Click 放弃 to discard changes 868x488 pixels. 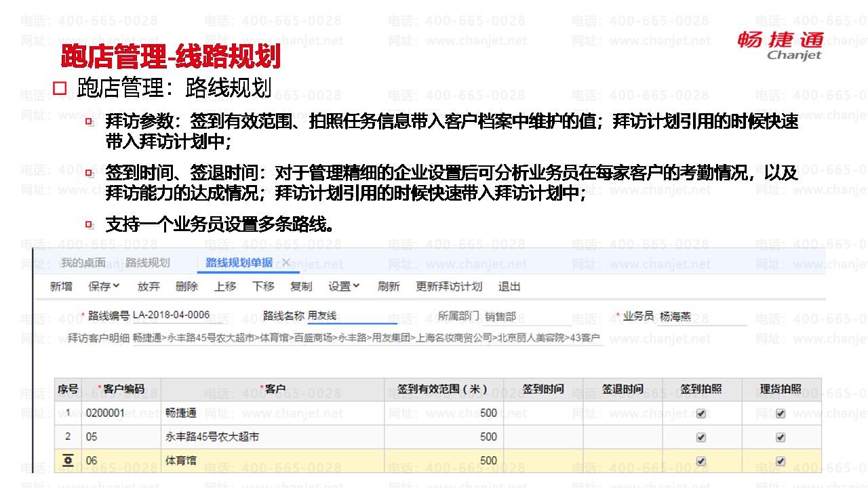coord(149,287)
